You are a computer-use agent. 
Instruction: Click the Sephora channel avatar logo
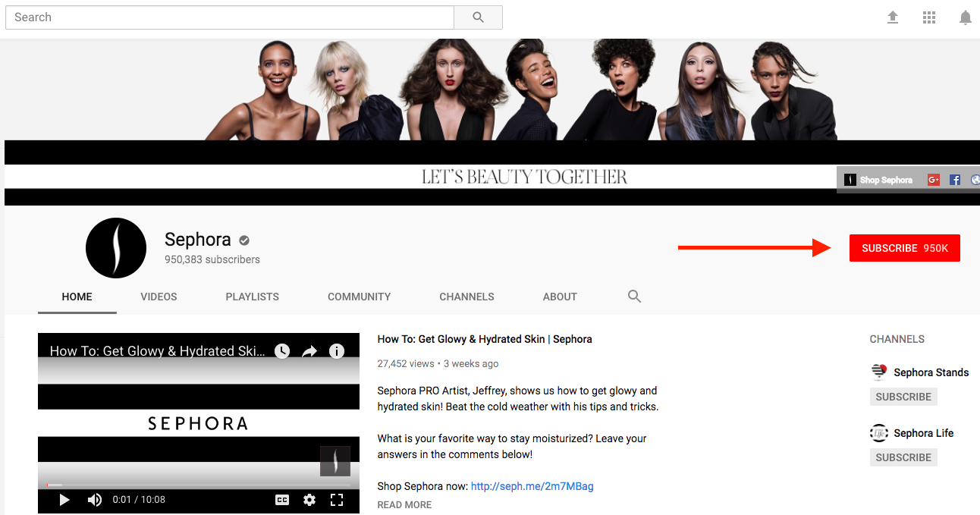pos(116,248)
